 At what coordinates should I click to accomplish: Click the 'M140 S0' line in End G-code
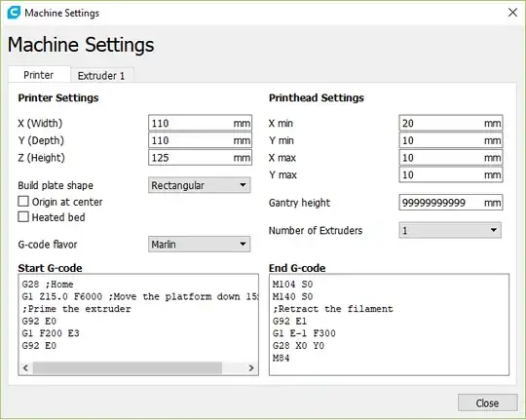tap(292, 296)
